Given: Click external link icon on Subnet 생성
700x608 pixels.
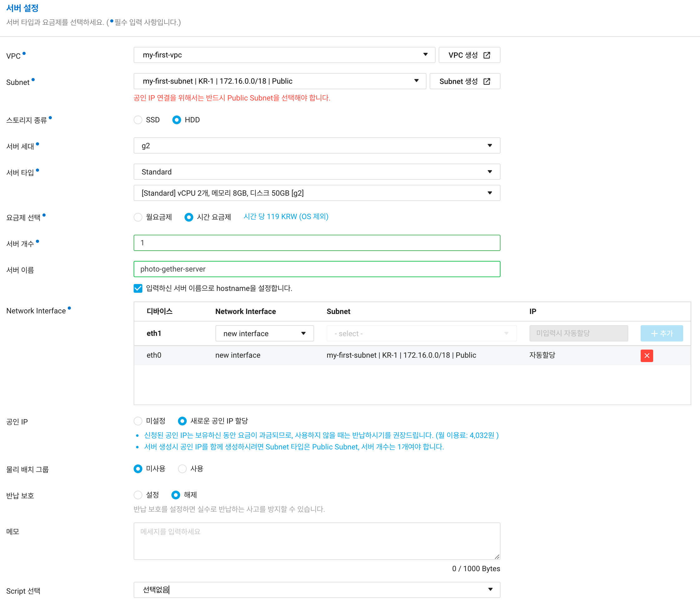Looking at the screenshot, I should point(486,81).
